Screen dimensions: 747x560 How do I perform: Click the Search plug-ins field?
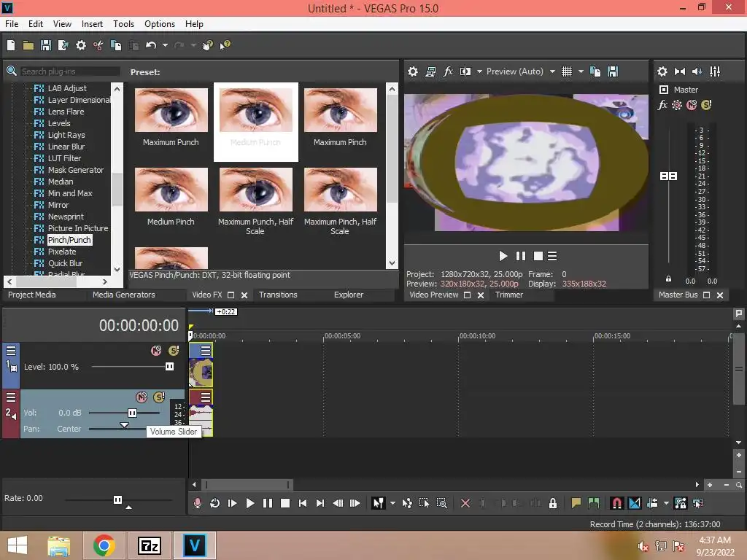(70, 71)
